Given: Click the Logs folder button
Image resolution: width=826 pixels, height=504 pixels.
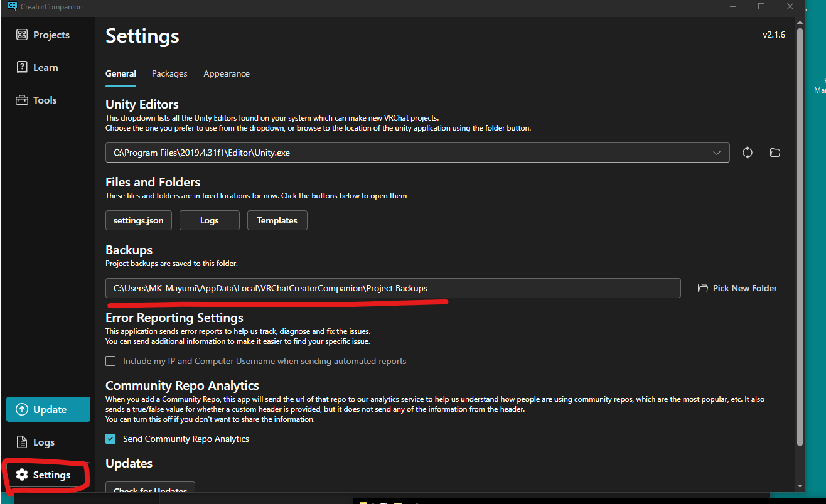Looking at the screenshot, I should [210, 220].
